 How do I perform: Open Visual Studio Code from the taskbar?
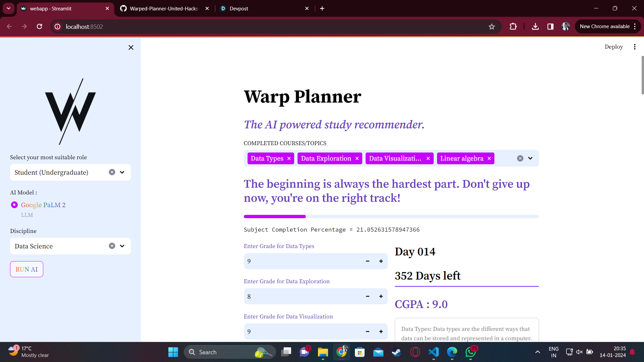(x=433, y=352)
